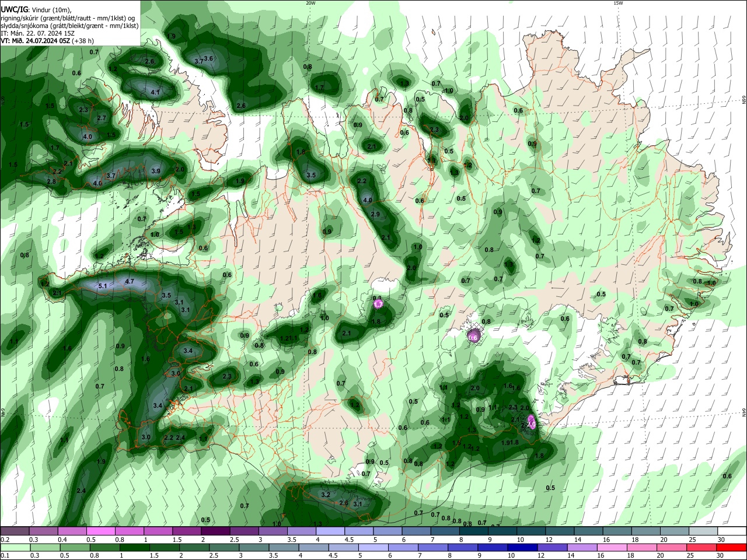Click the "3.2" precipitation value
Image resolution: width=747 pixels, height=560 pixels.
(x=326, y=495)
